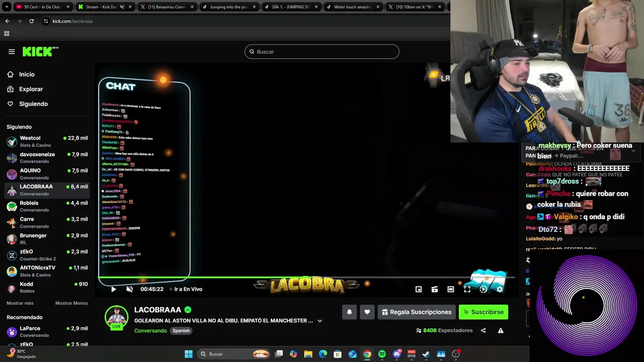Go back in browser
The height and width of the screenshot is (362, 644).
click(x=7, y=21)
